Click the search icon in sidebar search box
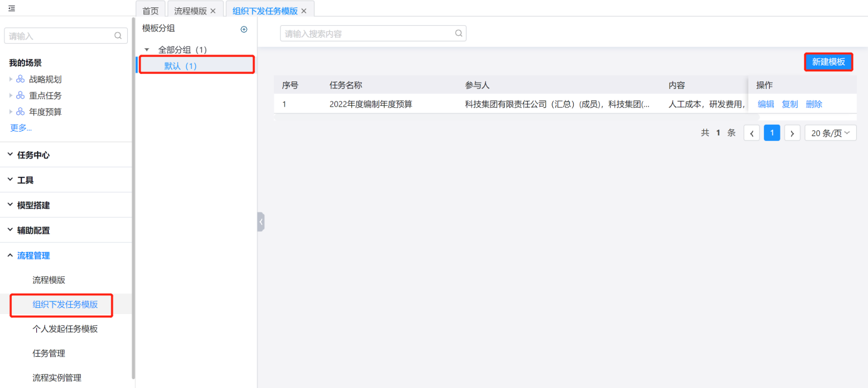 pos(118,36)
